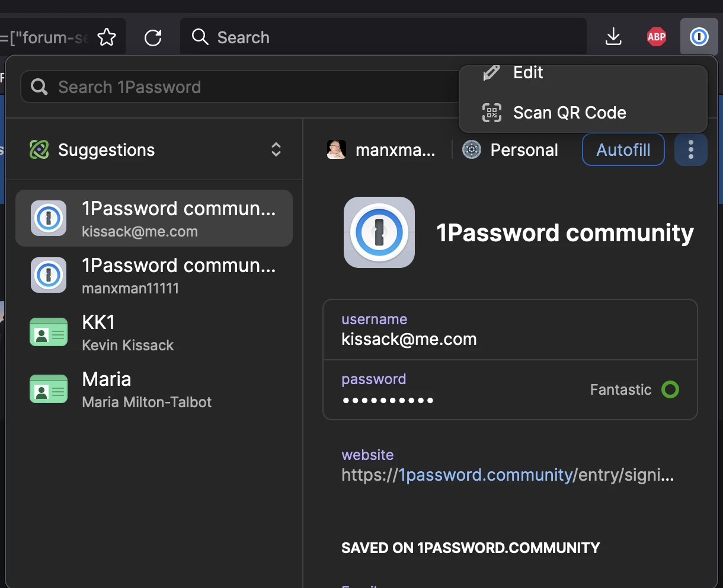The height and width of the screenshot is (588, 723).
Task: Open the Adblock Plus extension icon
Action: tap(657, 37)
